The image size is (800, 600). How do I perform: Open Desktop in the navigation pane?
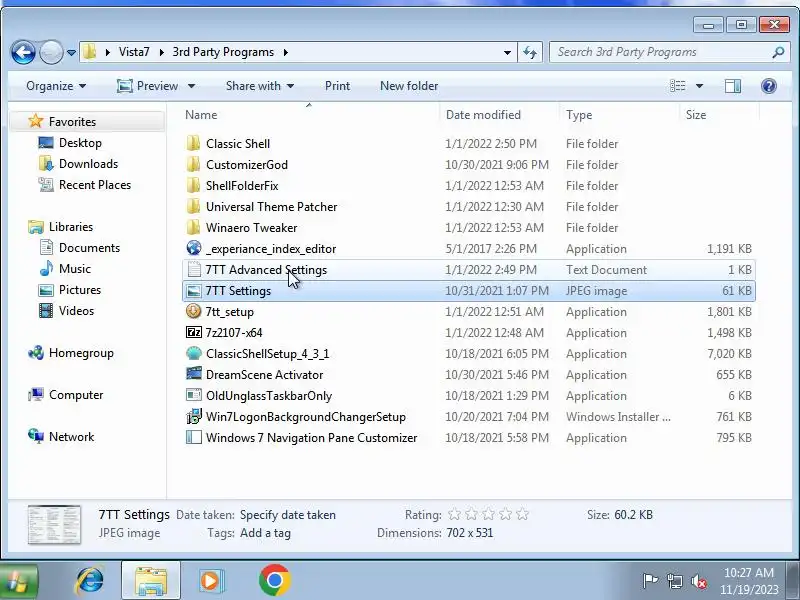click(x=80, y=143)
